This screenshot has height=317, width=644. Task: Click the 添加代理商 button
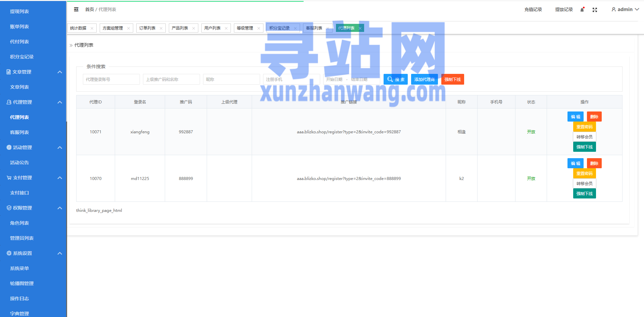pyautogui.click(x=424, y=79)
